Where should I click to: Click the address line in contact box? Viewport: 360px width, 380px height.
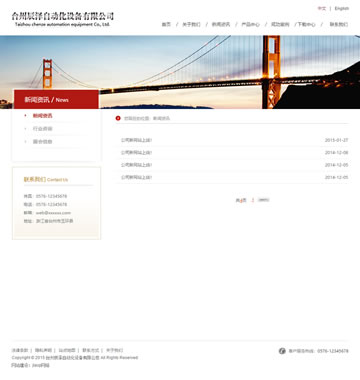click(48, 221)
